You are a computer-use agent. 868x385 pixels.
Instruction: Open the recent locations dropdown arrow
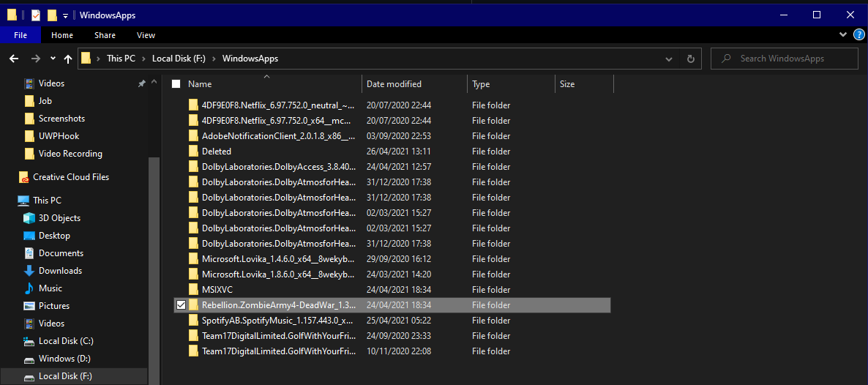point(53,58)
